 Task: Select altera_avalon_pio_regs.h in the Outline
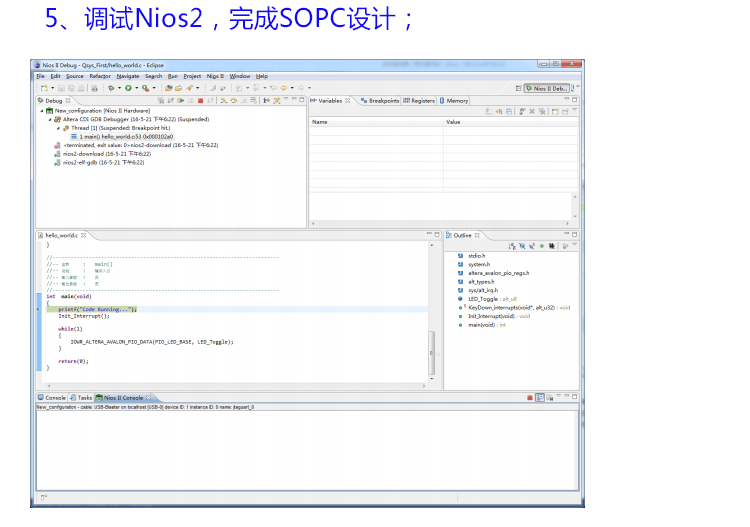(494, 273)
